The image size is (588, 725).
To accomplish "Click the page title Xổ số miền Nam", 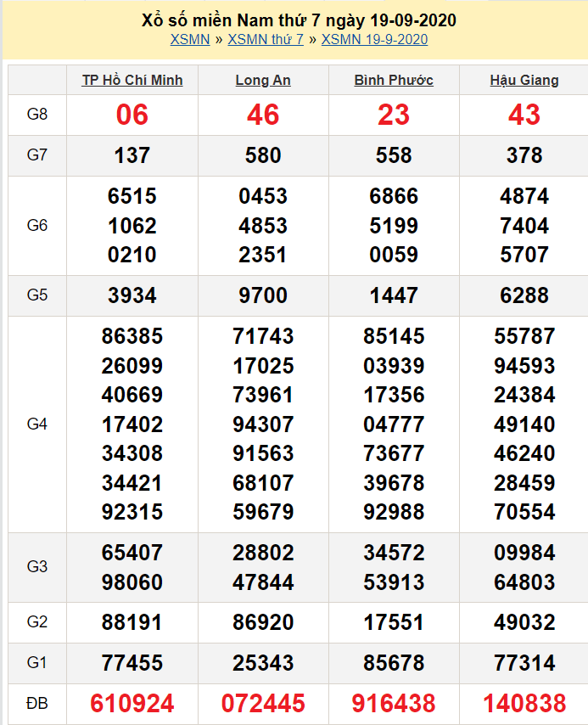I will tap(299, 20).
